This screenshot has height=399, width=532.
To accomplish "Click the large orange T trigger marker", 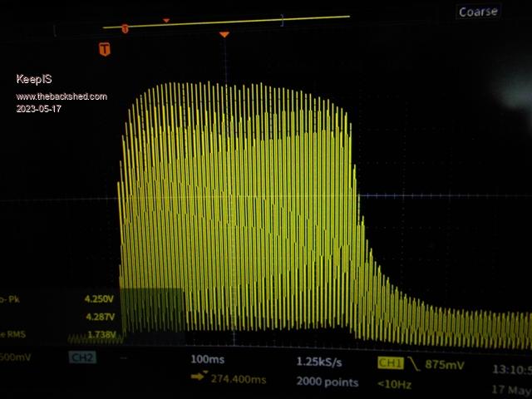I will [105, 49].
